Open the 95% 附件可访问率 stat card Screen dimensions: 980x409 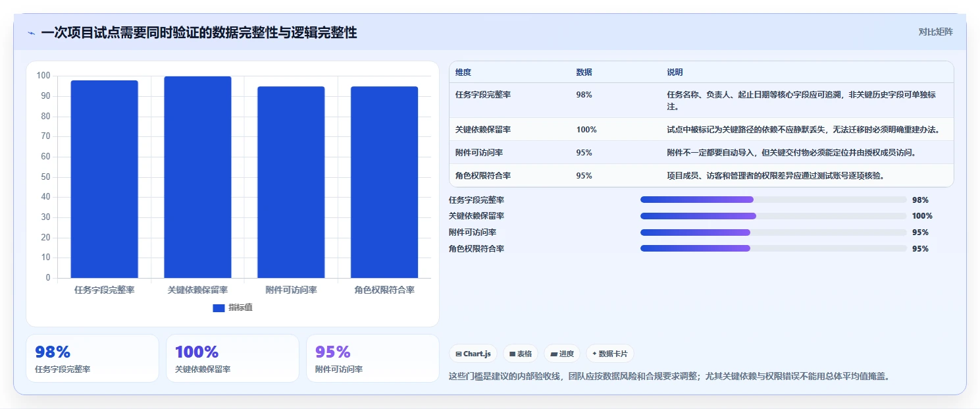coord(373,358)
